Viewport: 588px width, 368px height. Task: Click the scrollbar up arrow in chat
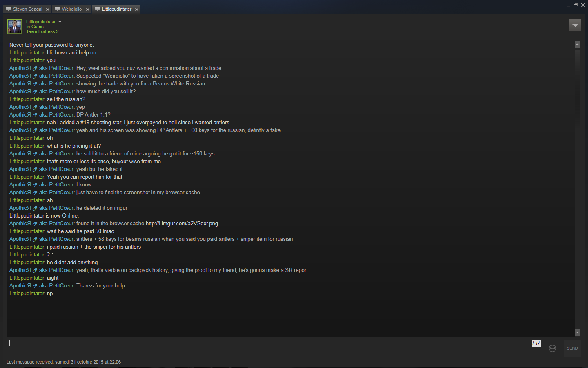577,44
